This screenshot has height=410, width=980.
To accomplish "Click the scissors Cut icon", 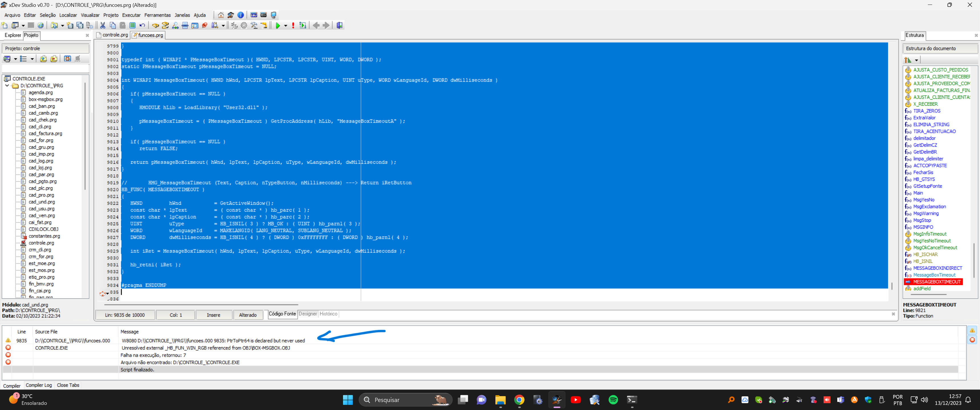I will [103, 25].
